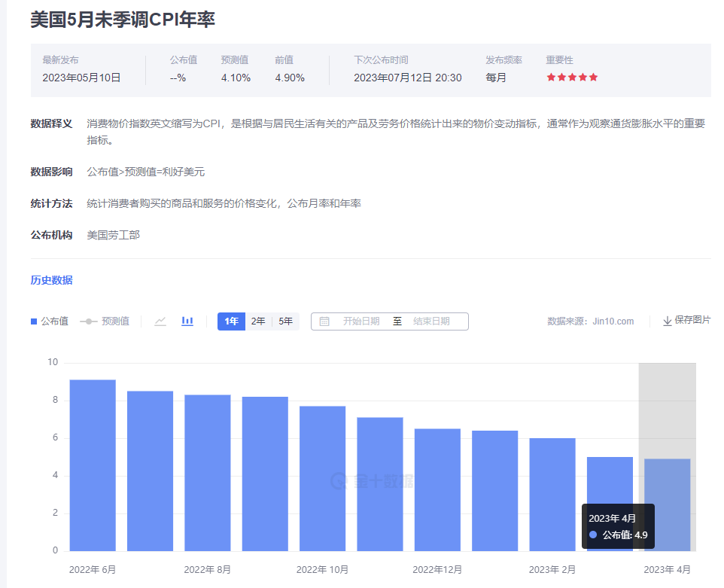Image resolution: width=724 pixels, height=588 pixels.
Task: Click the 2022年12月 bar in chart
Action: 438,489
